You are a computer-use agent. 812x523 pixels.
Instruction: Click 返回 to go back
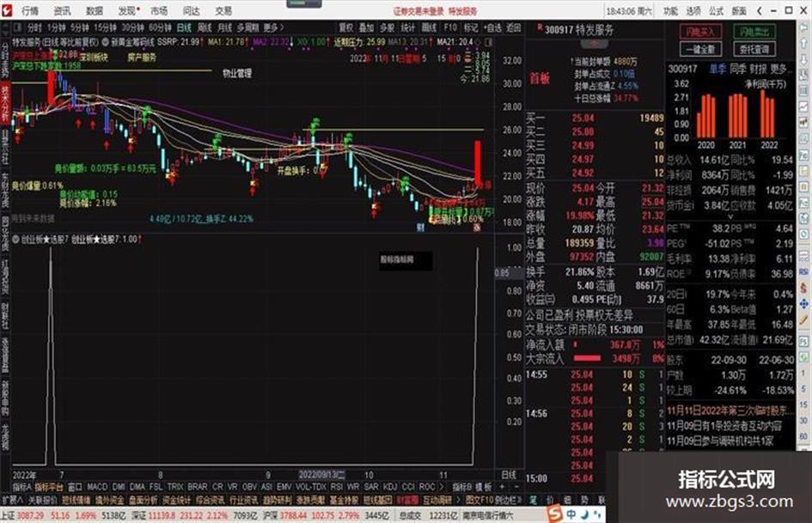(x=513, y=27)
